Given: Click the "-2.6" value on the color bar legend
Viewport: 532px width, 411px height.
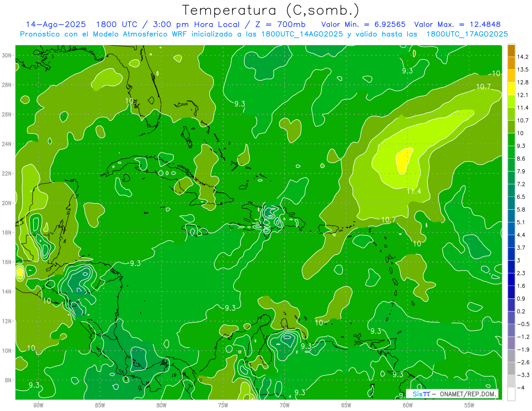Looking at the screenshot, I should [523, 362].
